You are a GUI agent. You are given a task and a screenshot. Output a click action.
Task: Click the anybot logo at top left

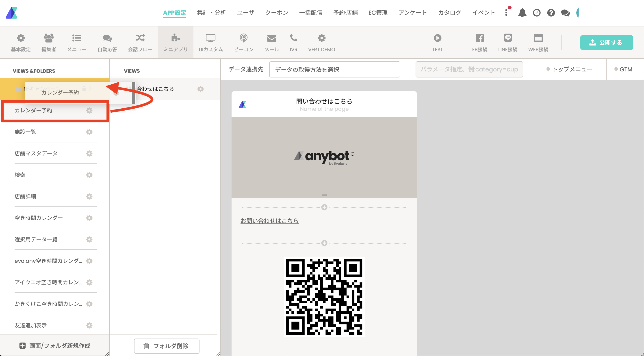coord(11,13)
